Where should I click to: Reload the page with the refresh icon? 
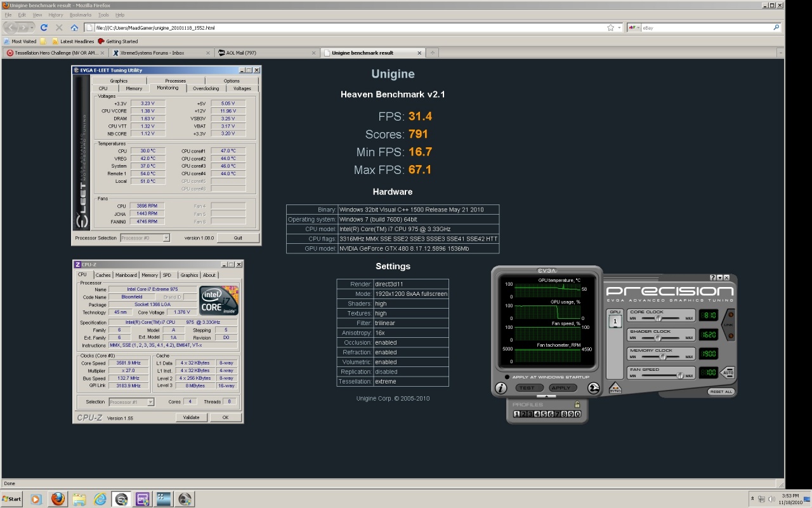[44, 28]
